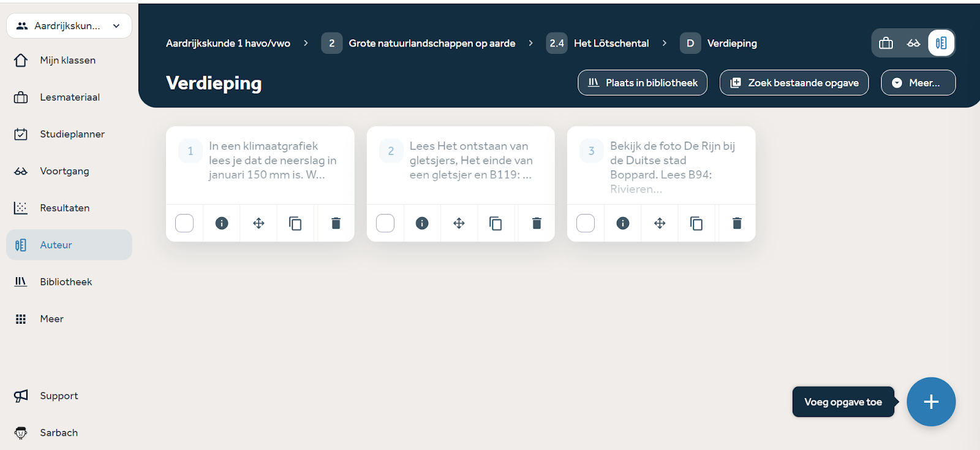Click the Verdieping page heading

(214, 83)
